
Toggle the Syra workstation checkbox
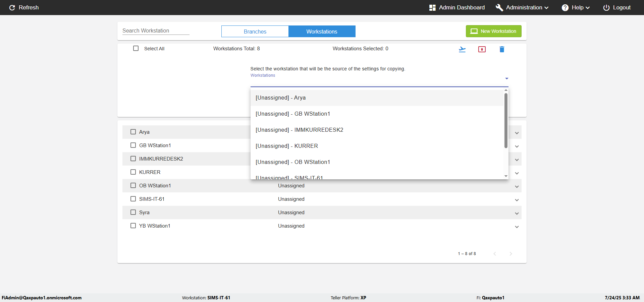(x=133, y=212)
